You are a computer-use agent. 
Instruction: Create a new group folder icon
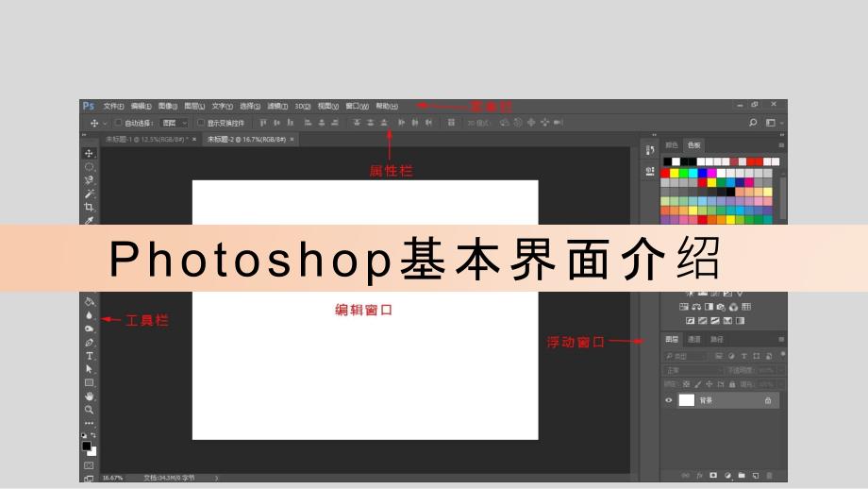click(x=742, y=475)
